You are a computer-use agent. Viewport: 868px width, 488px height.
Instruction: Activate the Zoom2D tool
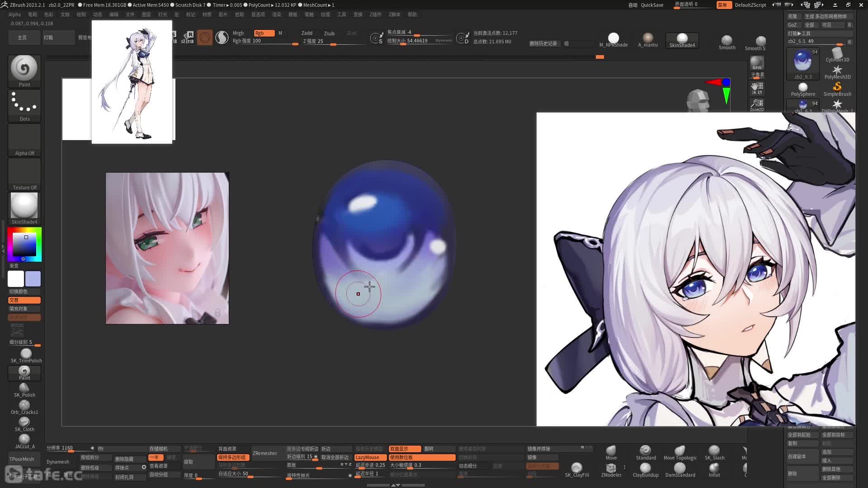(757, 105)
